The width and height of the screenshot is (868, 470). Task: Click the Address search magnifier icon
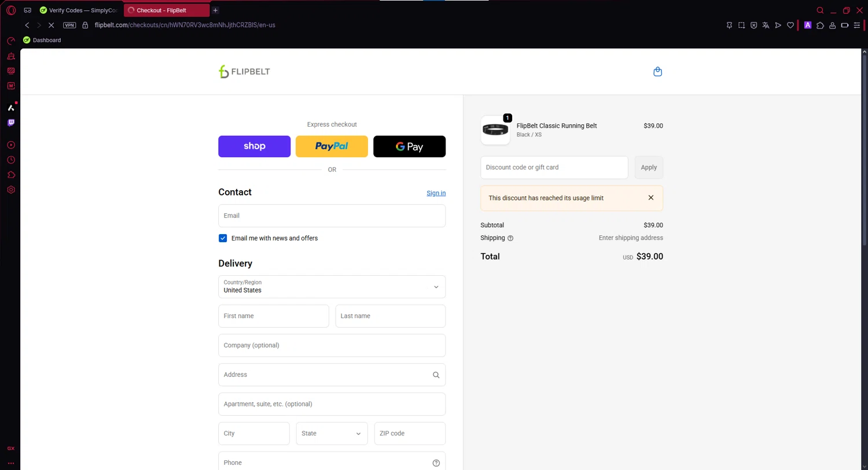[x=436, y=375]
